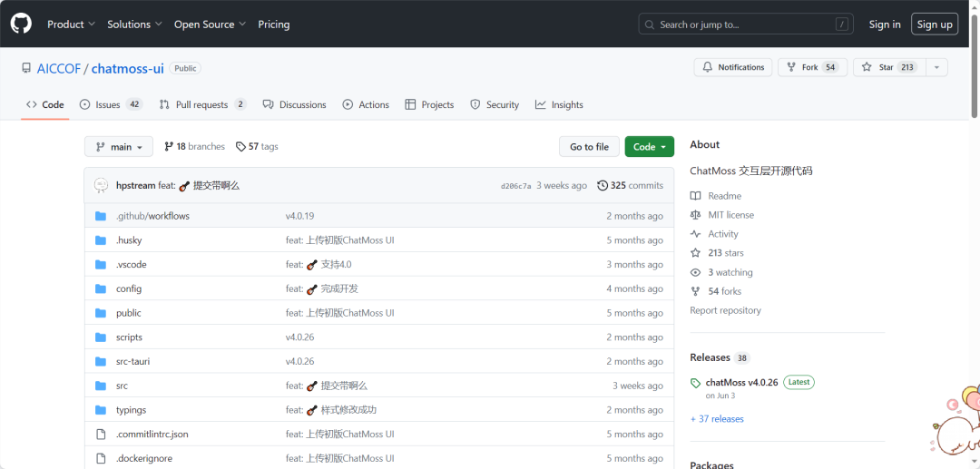
Task: Open the scripts row v4.0.26 commit message
Action: click(300, 337)
